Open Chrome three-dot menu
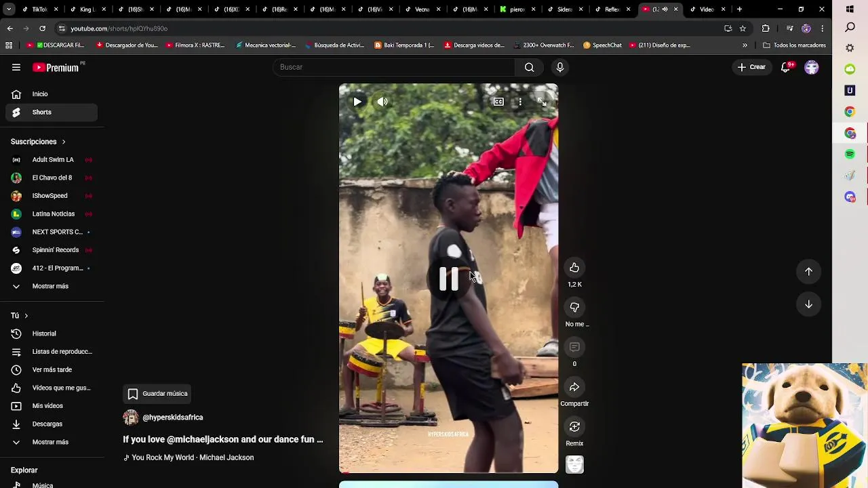868x488 pixels. click(x=822, y=28)
